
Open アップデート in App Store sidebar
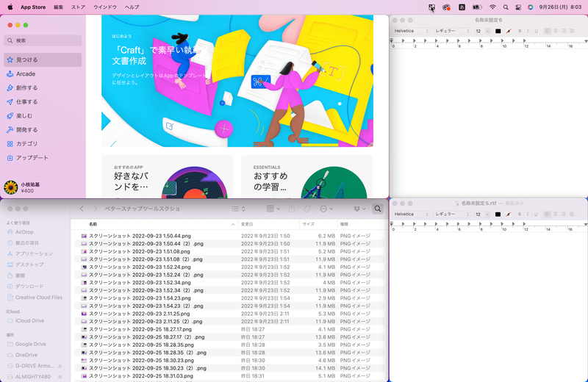tap(43, 158)
